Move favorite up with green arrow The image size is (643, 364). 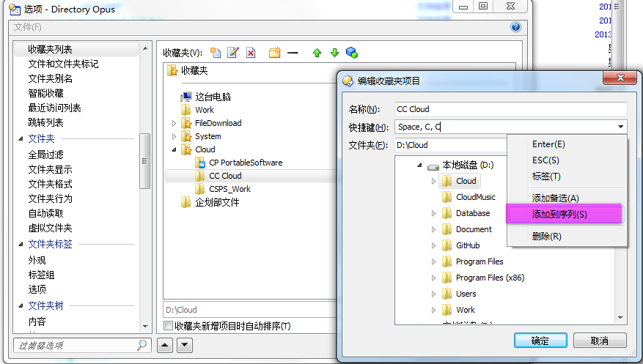coord(317,53)
